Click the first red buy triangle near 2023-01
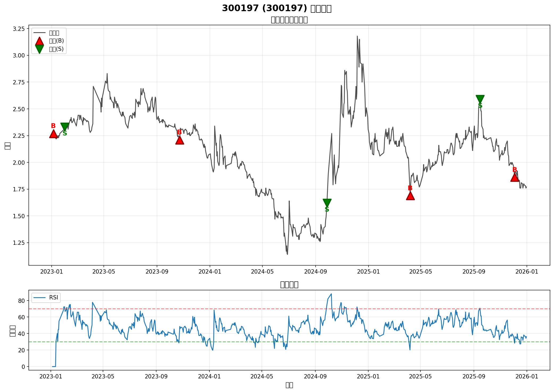The width and height of the screenshot is (554, 392). click(53, 134)
